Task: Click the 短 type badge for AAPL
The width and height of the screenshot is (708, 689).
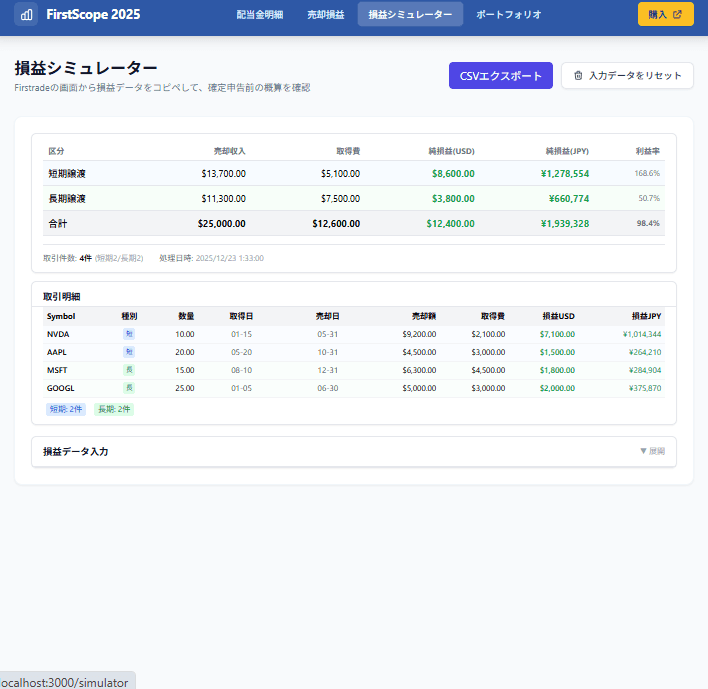Action: click(129, 352)
